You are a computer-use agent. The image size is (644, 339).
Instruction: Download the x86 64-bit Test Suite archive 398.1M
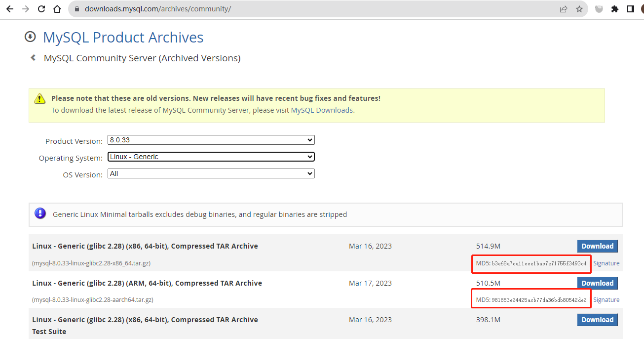coord(597,320)
